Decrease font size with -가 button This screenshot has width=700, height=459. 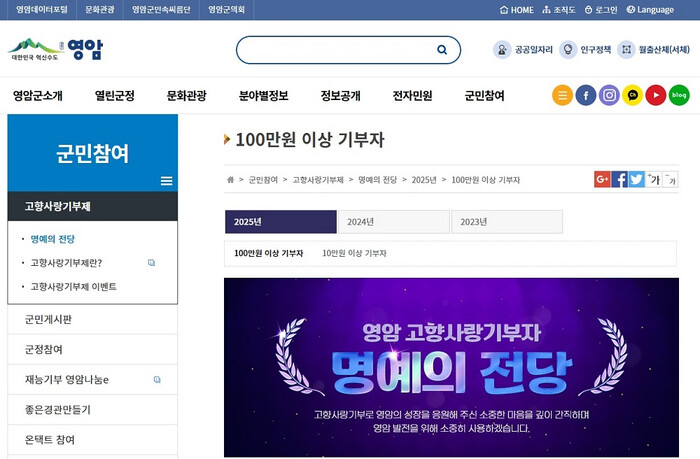(x=670, y=179)
